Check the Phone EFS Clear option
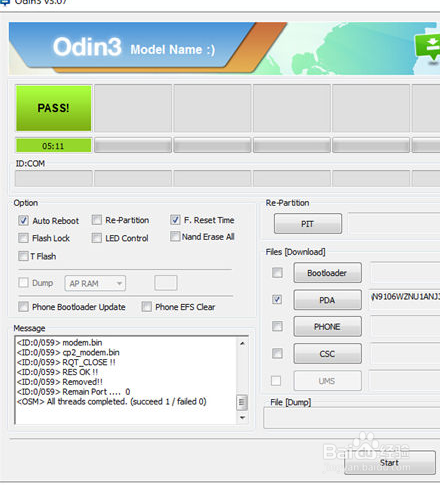This screenshot has width=440, height=485. 147,307
